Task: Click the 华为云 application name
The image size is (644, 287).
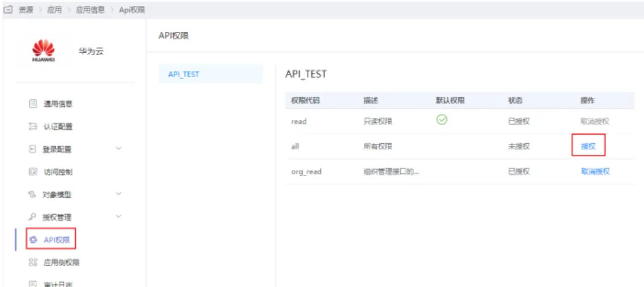Action: click(x=91, y=51)
